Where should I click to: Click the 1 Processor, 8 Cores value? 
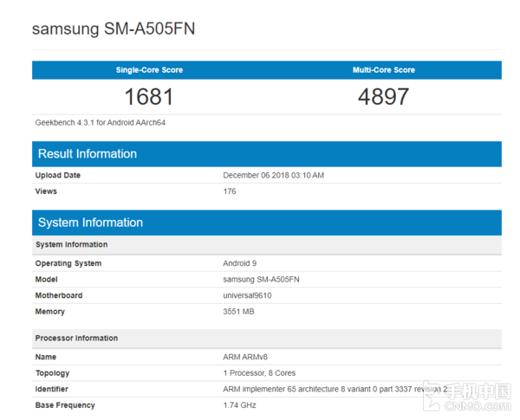pos(259,373)
